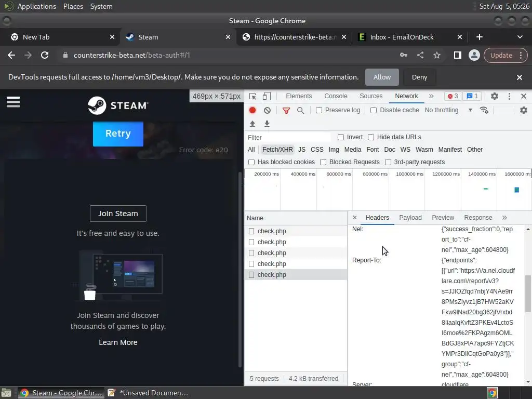
Task: Click the Steam logo
Action: pos(118,105)
